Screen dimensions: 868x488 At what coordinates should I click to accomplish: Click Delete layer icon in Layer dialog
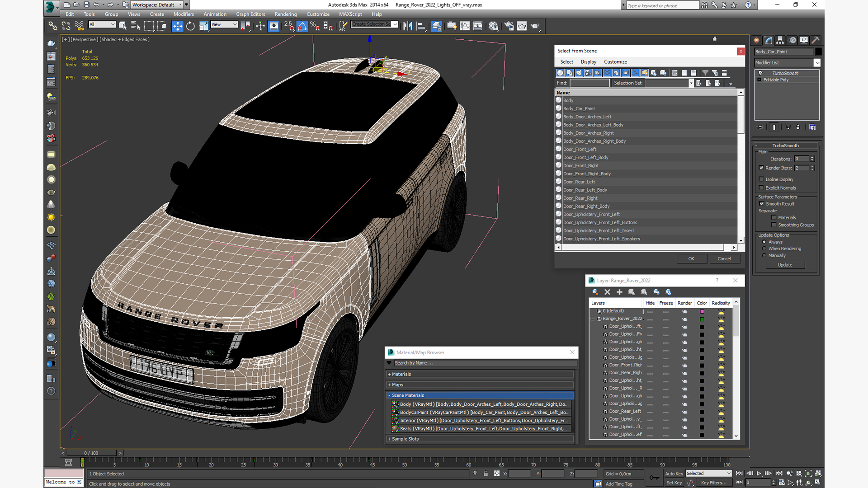click(607, 292)
